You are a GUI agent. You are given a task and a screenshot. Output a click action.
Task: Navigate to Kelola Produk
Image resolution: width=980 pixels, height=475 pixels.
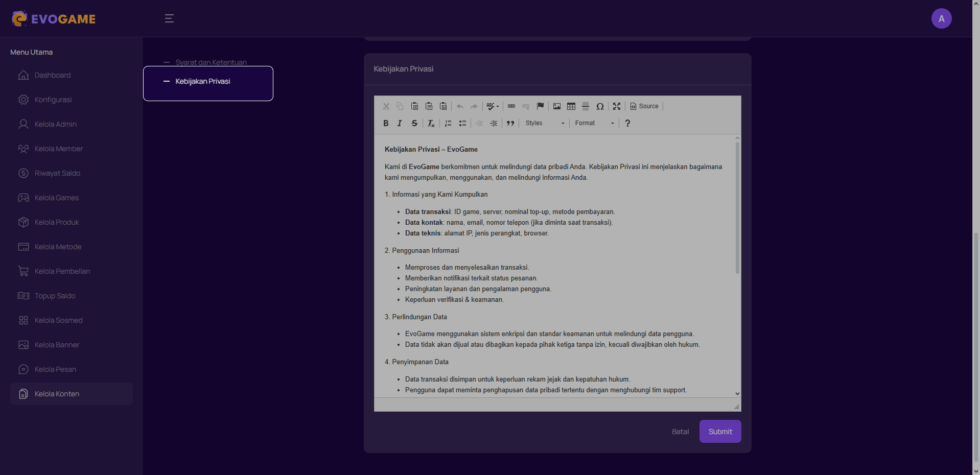coord(72,222)
